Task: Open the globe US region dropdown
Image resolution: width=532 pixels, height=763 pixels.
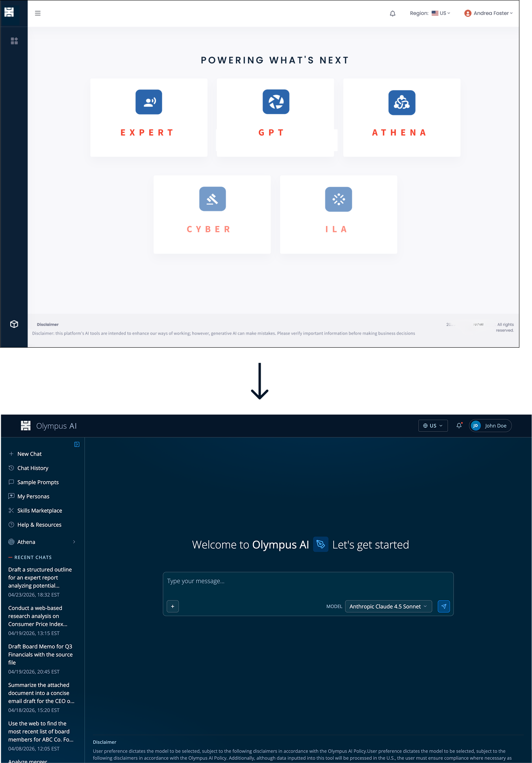Action: click(x=433, y=426)
